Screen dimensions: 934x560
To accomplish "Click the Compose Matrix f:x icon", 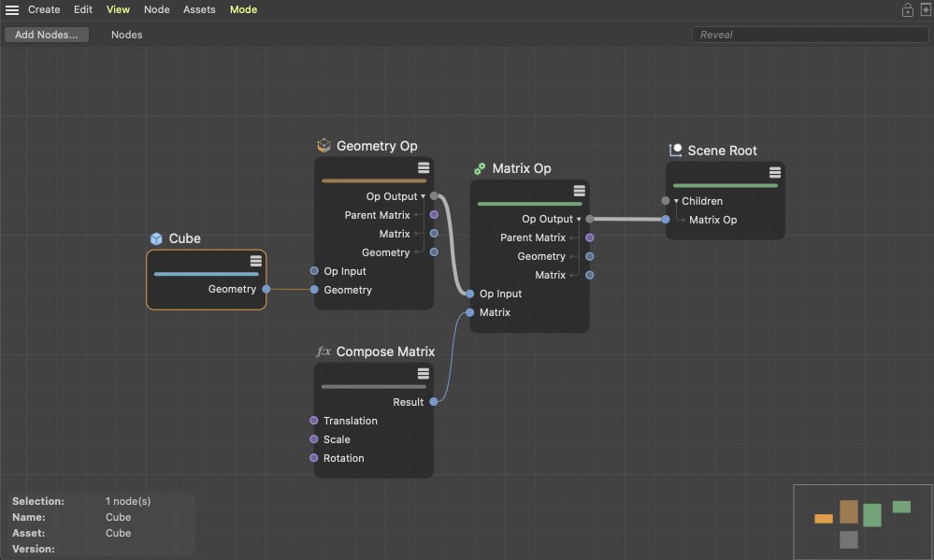I will [x=323, y=352].
